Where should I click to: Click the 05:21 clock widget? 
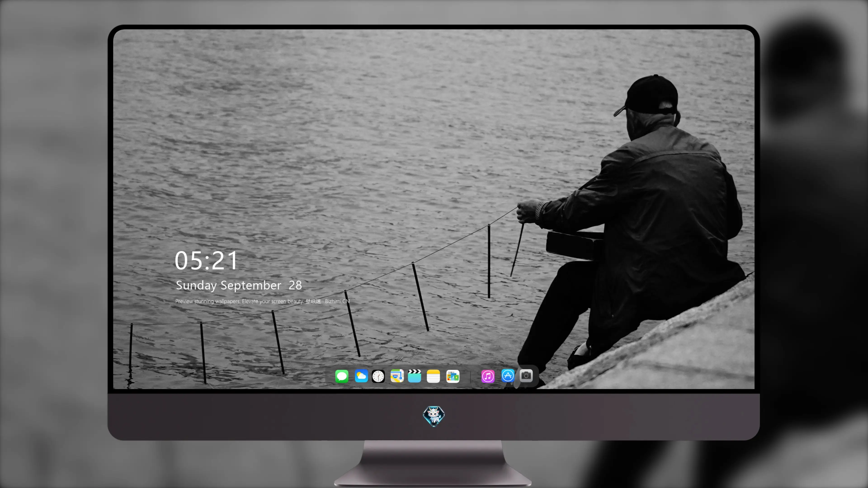(206, 261)
